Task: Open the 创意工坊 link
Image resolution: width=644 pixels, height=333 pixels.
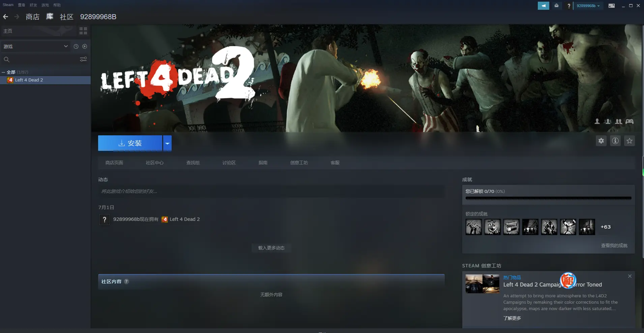Action: [x=299, y=163]
